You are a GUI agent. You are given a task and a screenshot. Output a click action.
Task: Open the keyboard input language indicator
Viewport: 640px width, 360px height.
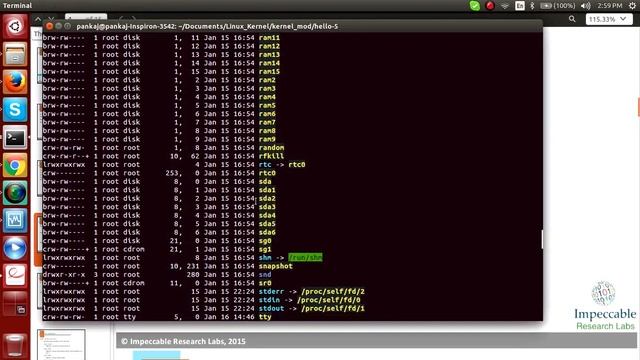[x=520, y=6]
